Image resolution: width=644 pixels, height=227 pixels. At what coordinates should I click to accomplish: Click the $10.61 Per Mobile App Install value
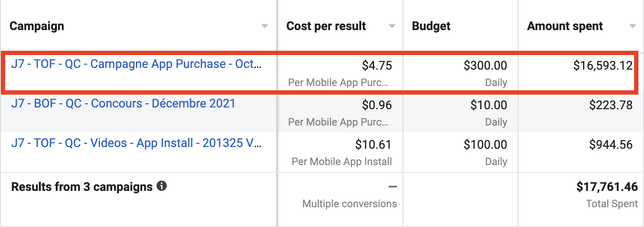click(x=373, y=145)
